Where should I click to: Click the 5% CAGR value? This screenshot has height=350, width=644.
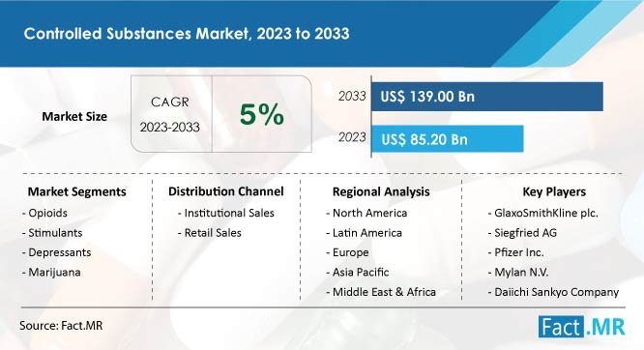coord(262,114)
